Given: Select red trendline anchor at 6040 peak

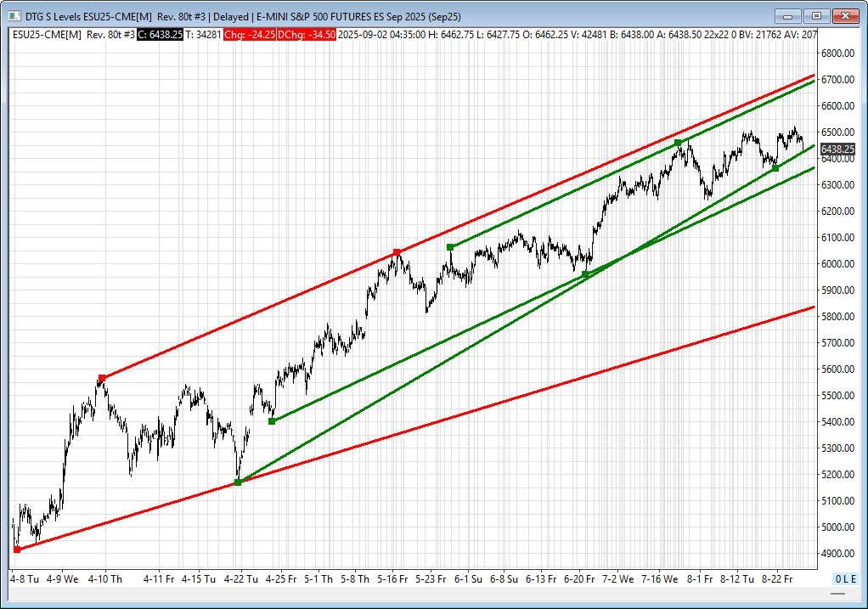Looking at the screenshot, I should (397, 252).
